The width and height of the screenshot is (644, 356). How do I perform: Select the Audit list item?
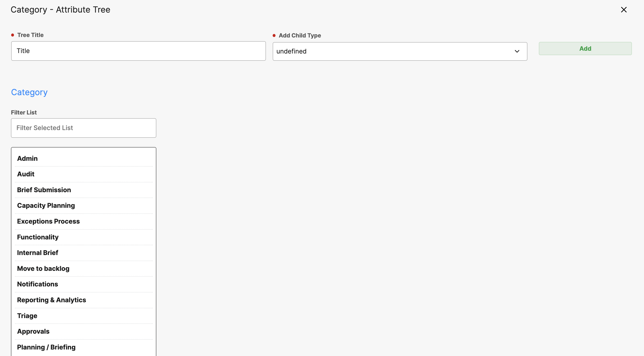[x=26, y=174]
